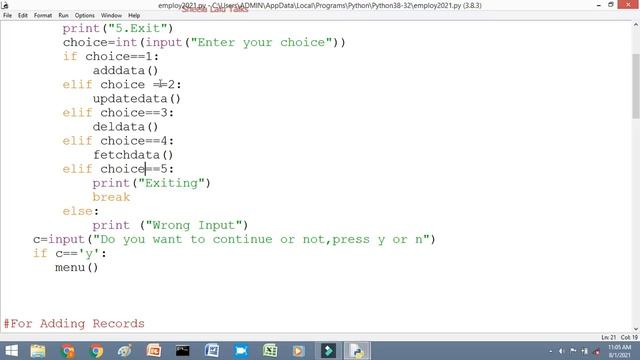
Task: Open Zoom from the taskbar
Action: point(241,351)
